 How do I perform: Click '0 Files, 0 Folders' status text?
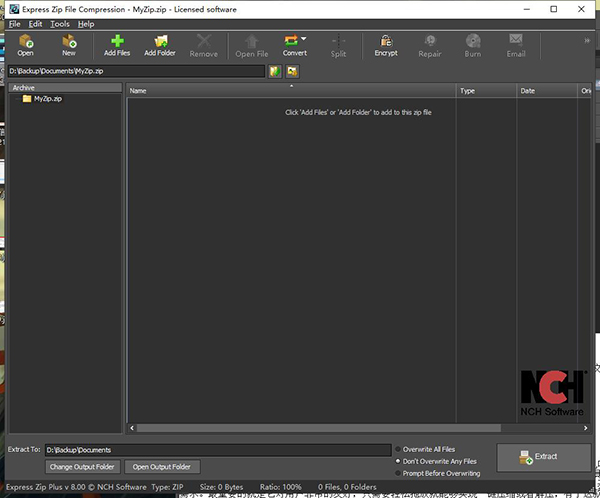tap(347, 487)
